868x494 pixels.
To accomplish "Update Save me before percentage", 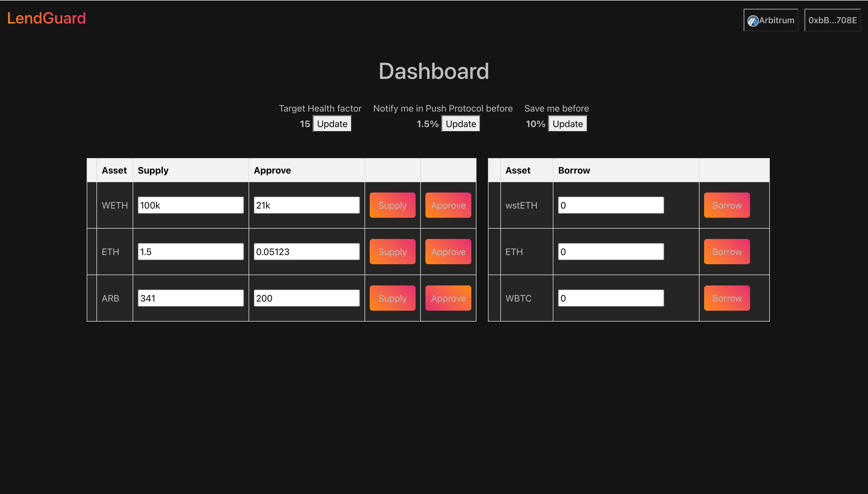I will [567, 123].
